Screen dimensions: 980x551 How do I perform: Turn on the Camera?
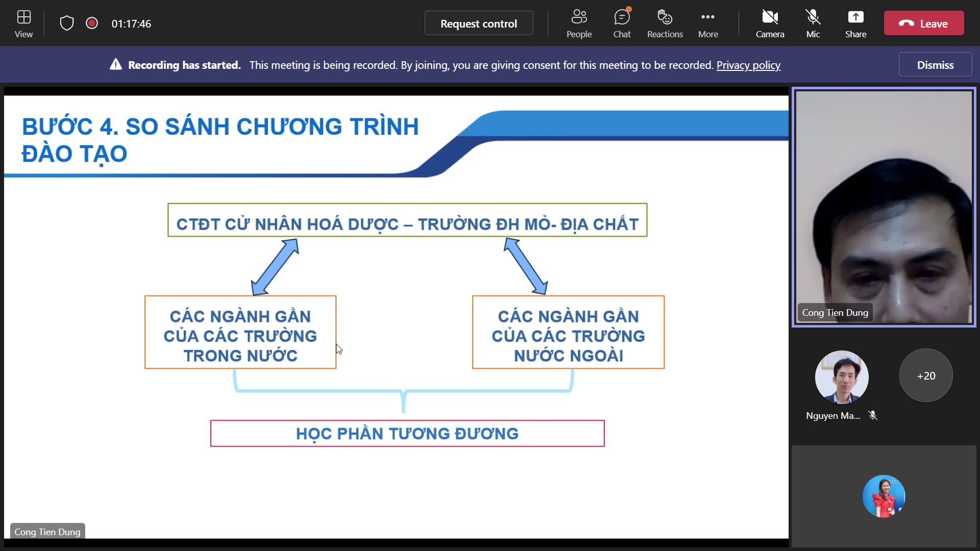pos(770,23)
